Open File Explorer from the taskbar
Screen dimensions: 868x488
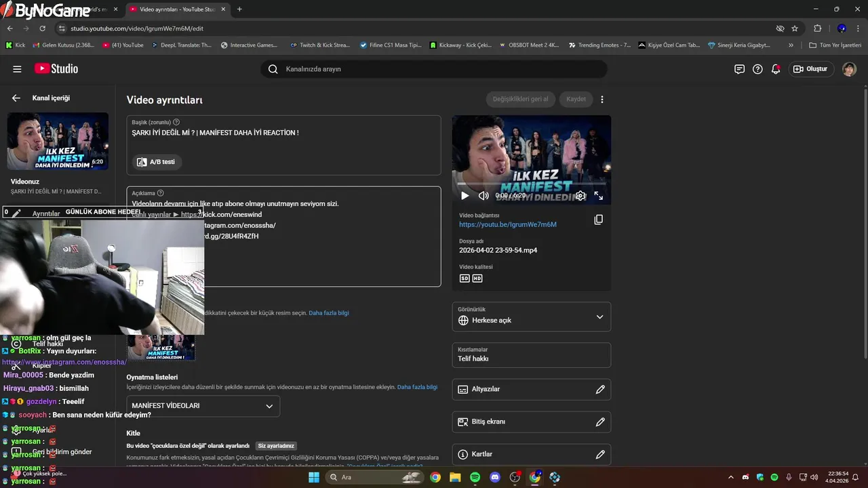tap(455, 477)
